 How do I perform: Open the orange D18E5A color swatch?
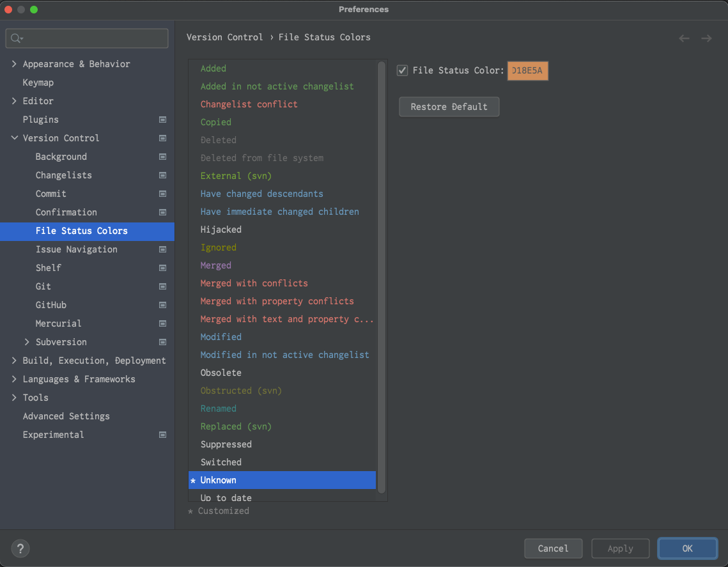(x=527, y=70)
